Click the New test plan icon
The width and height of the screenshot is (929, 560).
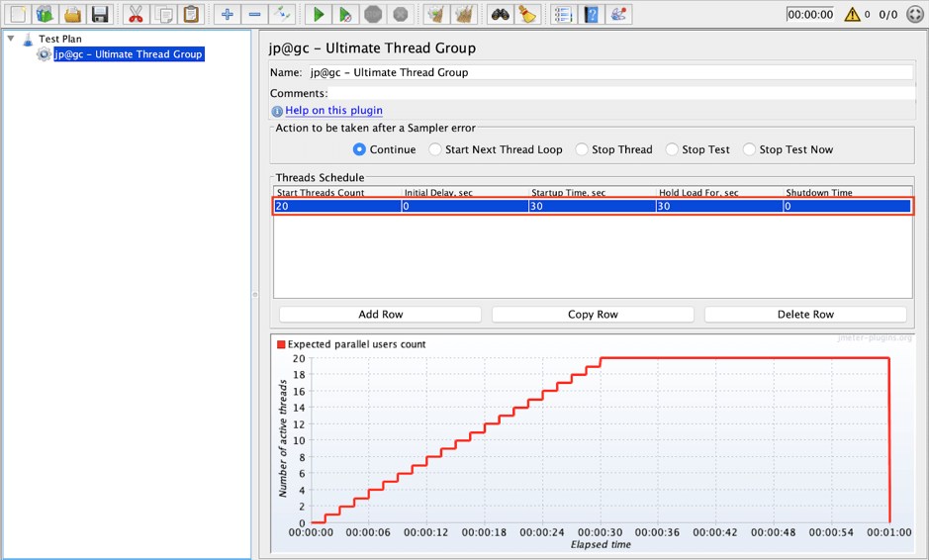[x=18, y=14]
